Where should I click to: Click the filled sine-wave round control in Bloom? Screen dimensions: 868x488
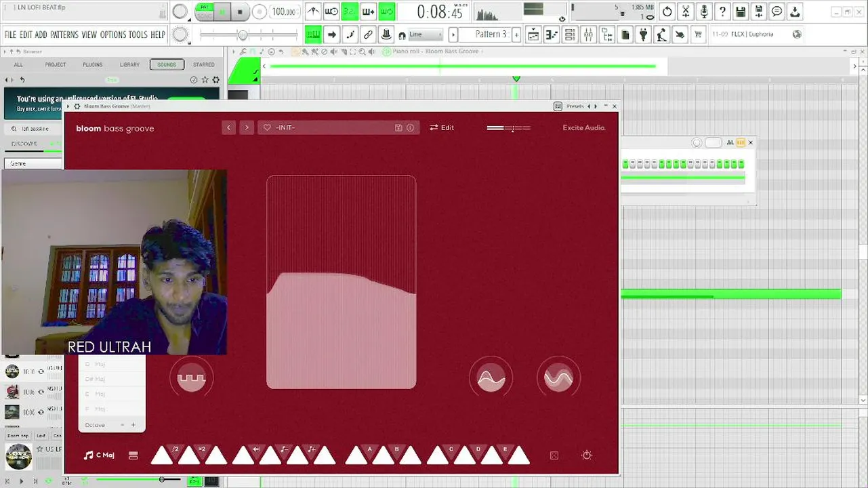point(491,378)
